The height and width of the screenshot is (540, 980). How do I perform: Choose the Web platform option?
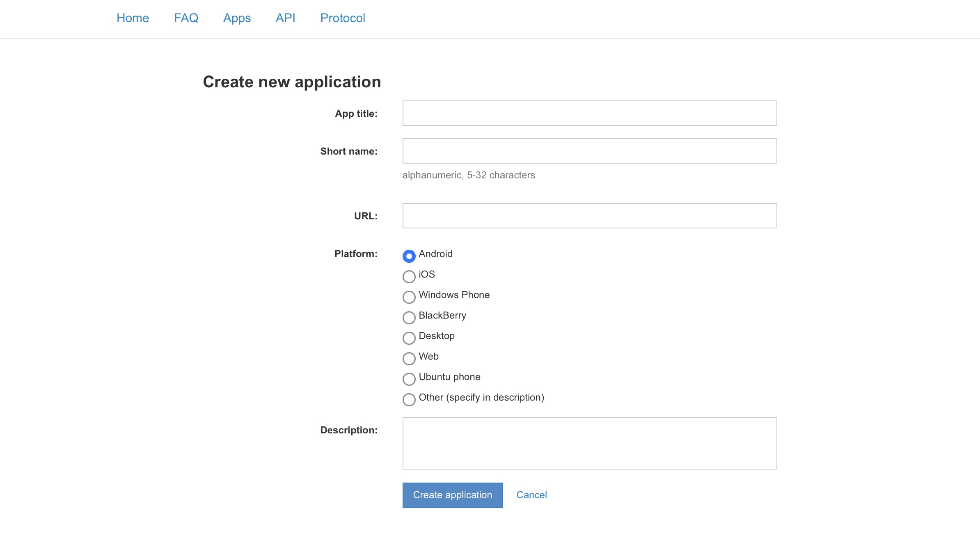coord(409,358)
